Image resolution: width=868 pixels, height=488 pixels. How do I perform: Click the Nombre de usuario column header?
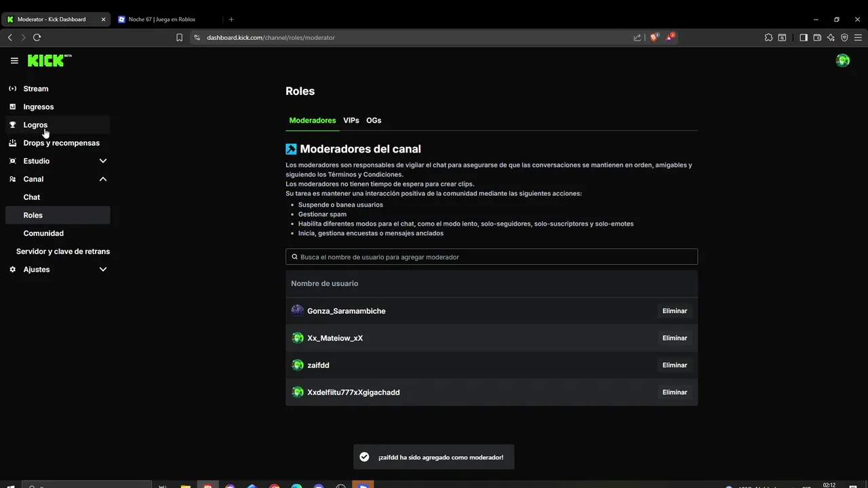324,283
